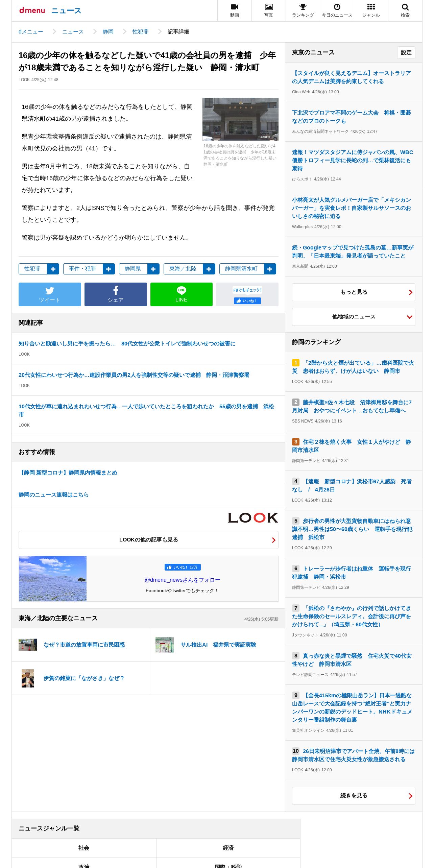The image size is (434, 868).
Task: Open related article about 55歳の男 浜松市
Action: pyautogui.click(x=146, y=411)
